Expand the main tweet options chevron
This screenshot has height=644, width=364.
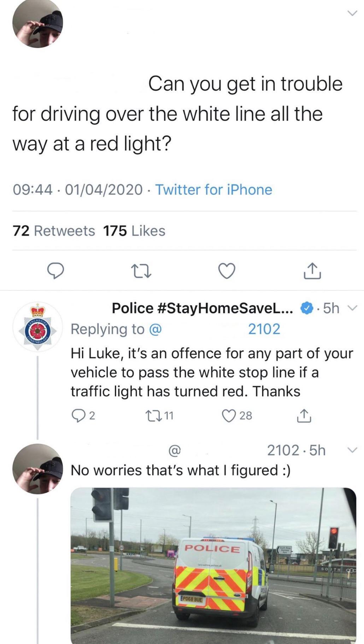coord(352,13)
